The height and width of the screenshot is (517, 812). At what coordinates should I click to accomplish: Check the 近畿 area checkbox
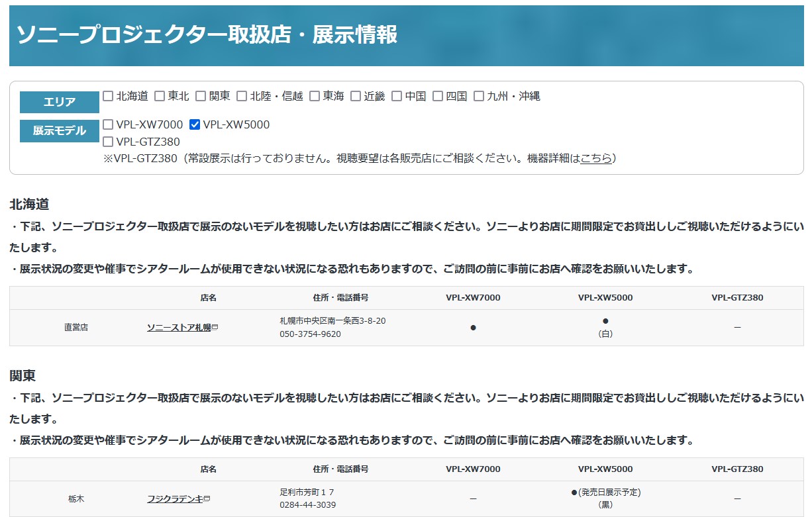(356, 97)
